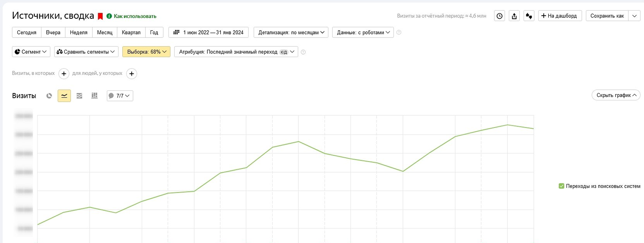This screenshot has width=644, height=243.
Task: Open the date range picker field
Action: 208,32
